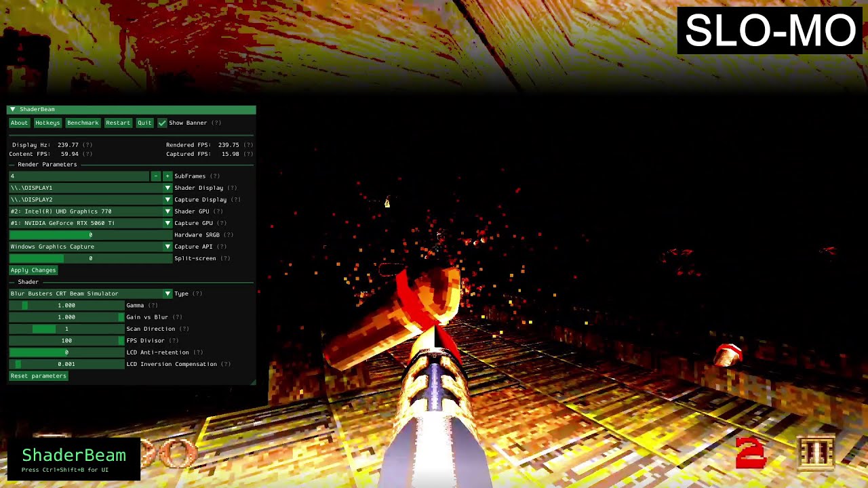
Task: Open the About dialog
Action: click(19, 123)
